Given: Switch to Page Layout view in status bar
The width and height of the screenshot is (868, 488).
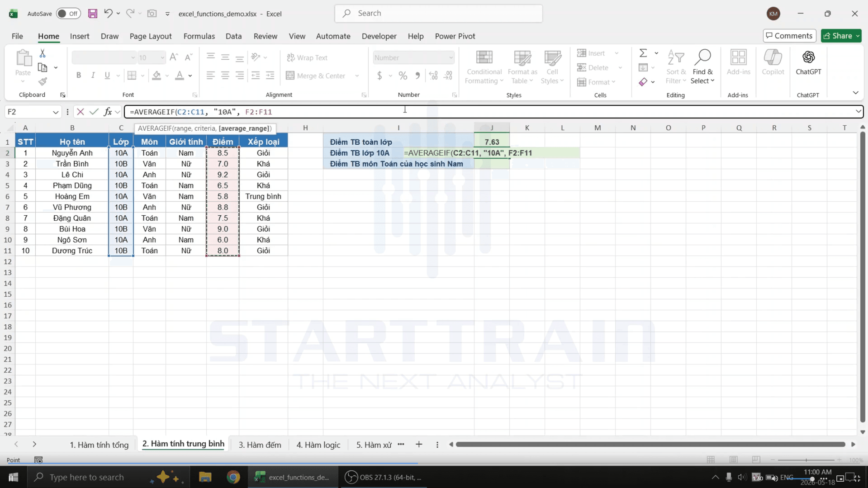Looking at the screenshot, I should [733, 460].
